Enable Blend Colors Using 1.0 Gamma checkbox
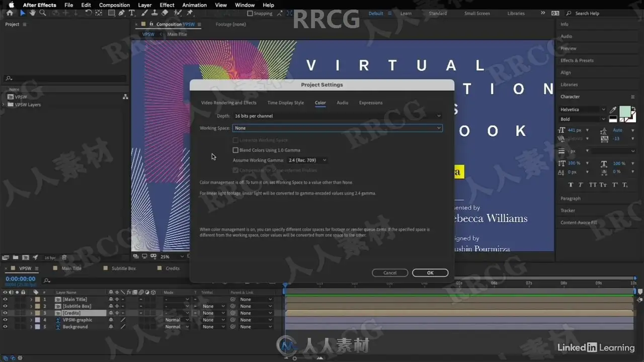 (235, 150)
